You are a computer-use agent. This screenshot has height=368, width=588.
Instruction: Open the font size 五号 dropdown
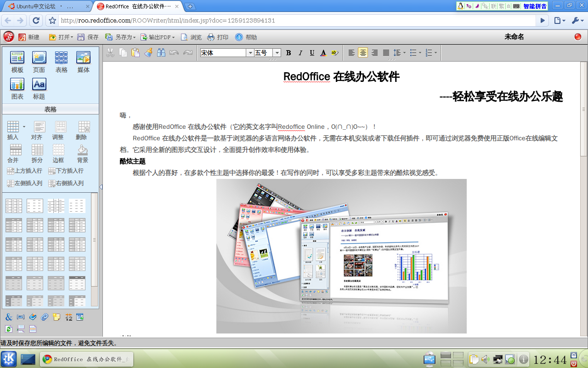(x=277, y=53)
